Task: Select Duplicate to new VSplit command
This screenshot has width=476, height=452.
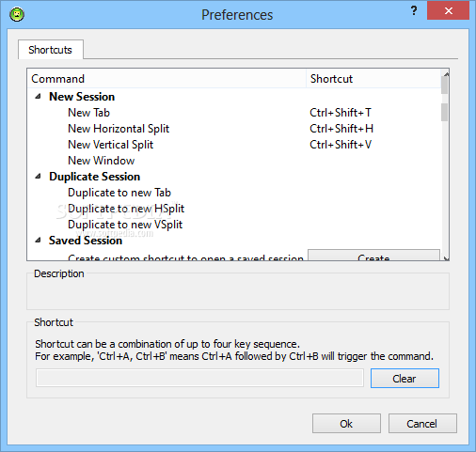Action: tap(125, 225)
